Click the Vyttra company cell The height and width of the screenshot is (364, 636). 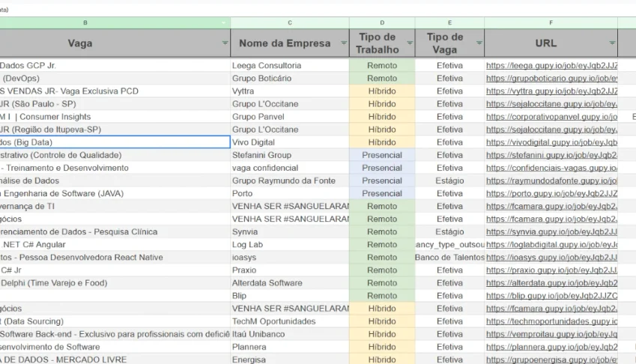(x=290, y=91)
